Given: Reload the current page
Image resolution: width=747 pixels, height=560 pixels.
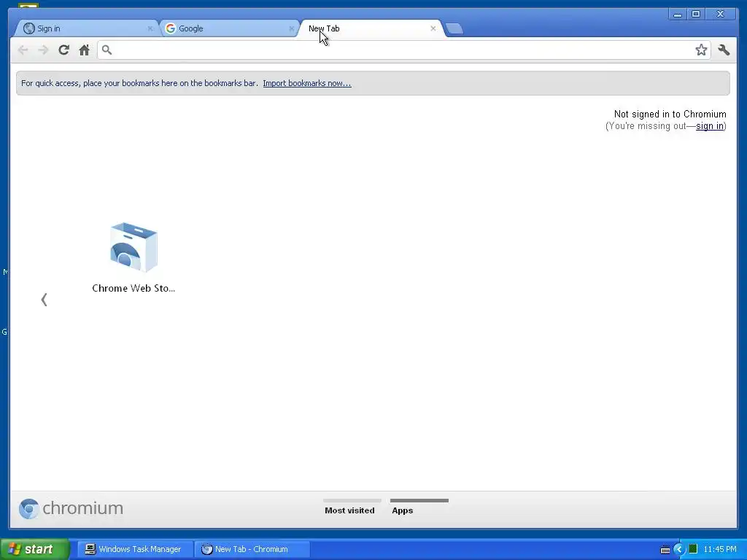Looking at the screenshot, I should pyautogui.click(x=64, y=50).
